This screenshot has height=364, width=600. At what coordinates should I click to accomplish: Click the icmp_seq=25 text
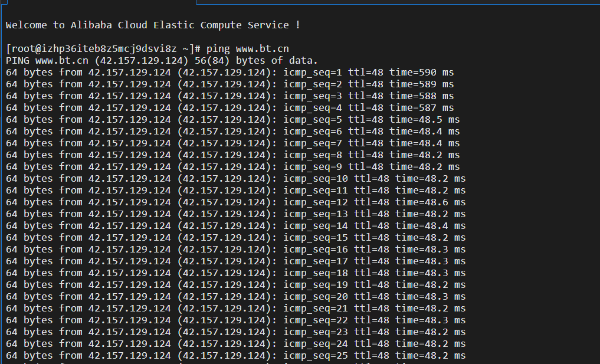[x=315, y=356]
